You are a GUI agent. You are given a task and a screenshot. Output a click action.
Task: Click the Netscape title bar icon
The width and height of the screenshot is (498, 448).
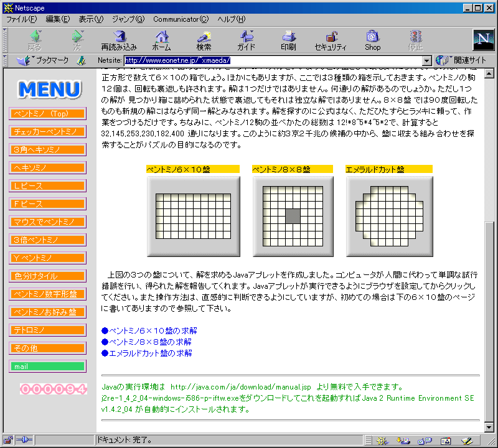tap(8, 8)
